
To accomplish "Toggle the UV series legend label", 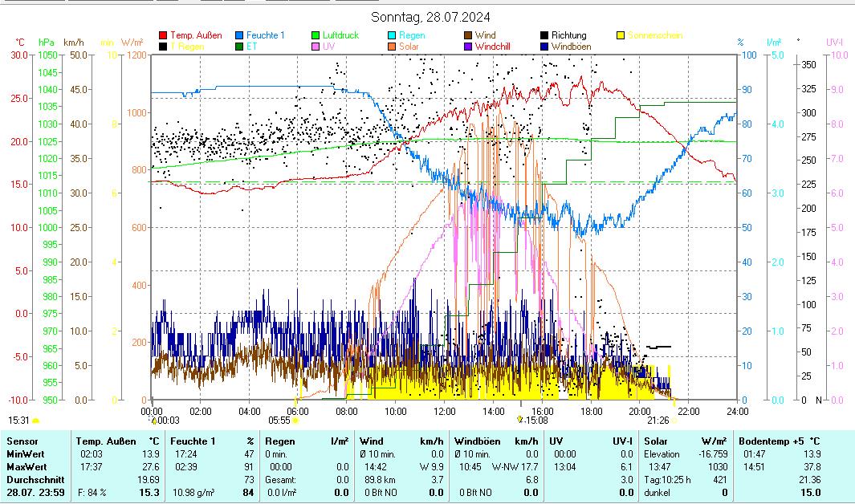I will point(328,47).
